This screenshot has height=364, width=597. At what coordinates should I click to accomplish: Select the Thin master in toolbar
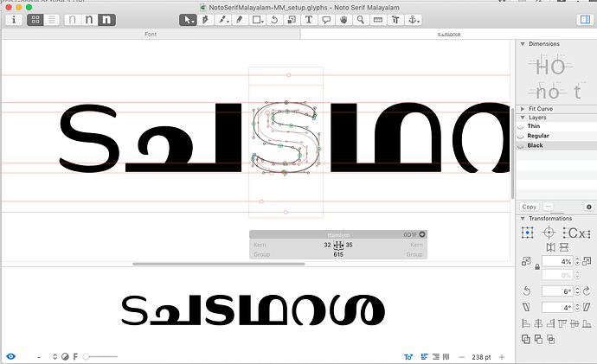coord(73,20)
